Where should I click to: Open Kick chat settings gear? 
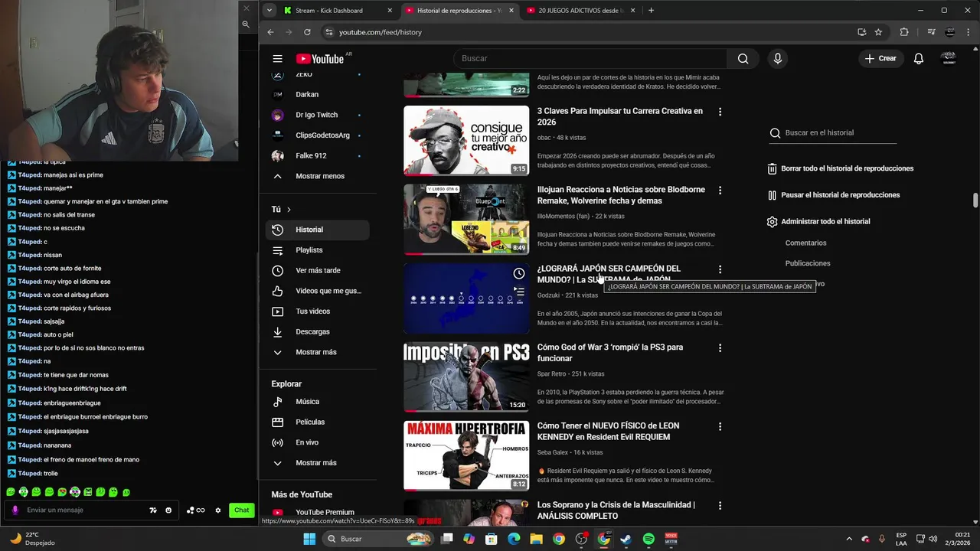(x=218, y=510)
